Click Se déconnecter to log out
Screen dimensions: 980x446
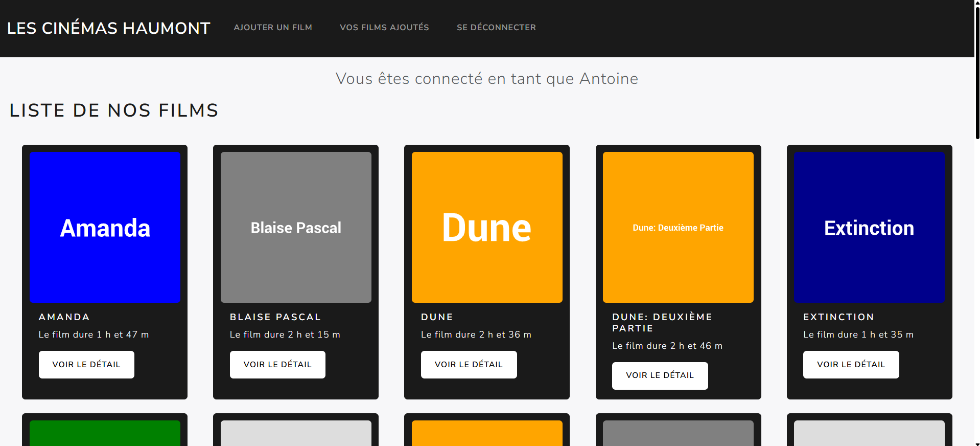click(496, 28)
